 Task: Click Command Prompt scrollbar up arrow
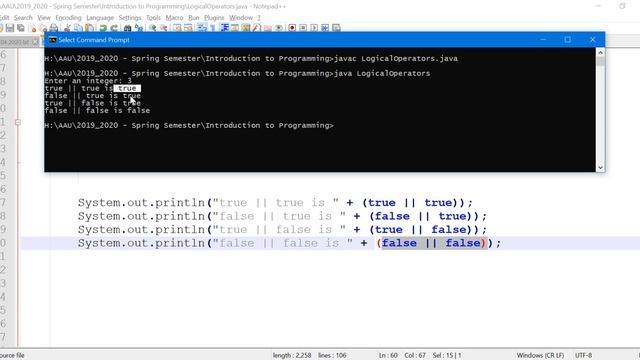[600, 52]
